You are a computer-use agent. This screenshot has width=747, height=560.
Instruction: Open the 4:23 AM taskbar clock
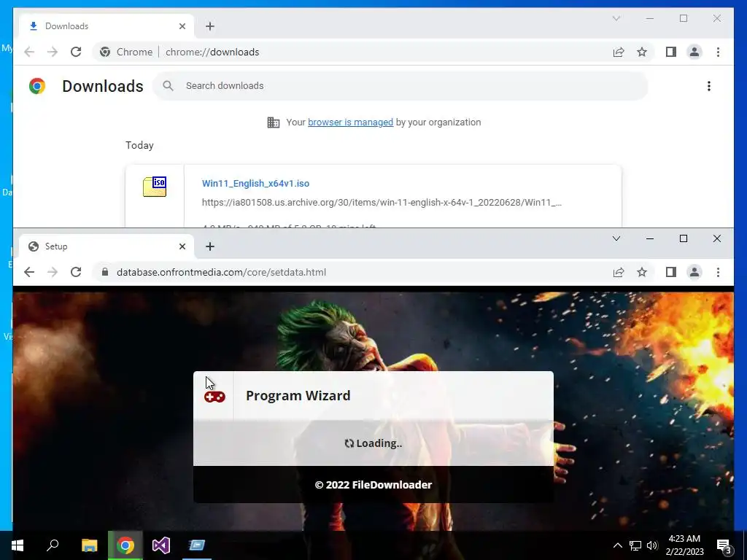684,545
